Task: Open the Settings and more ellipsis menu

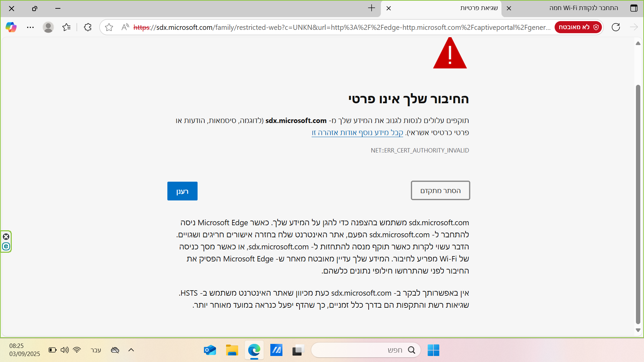Action: tap(30, 27)
